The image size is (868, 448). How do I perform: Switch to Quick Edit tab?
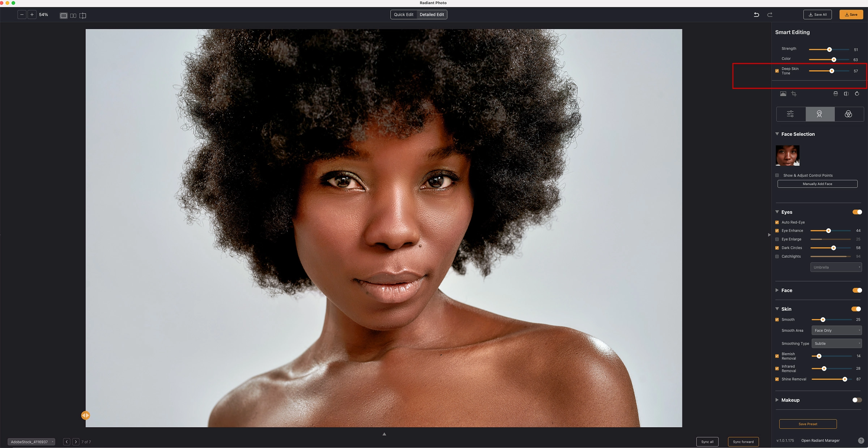404,14
